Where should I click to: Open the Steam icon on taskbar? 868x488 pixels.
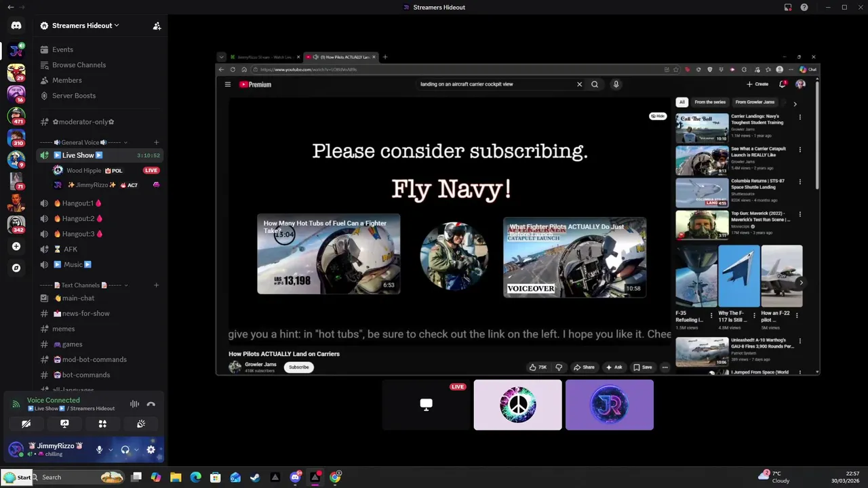pyautogui.click(x=255, y=478)
